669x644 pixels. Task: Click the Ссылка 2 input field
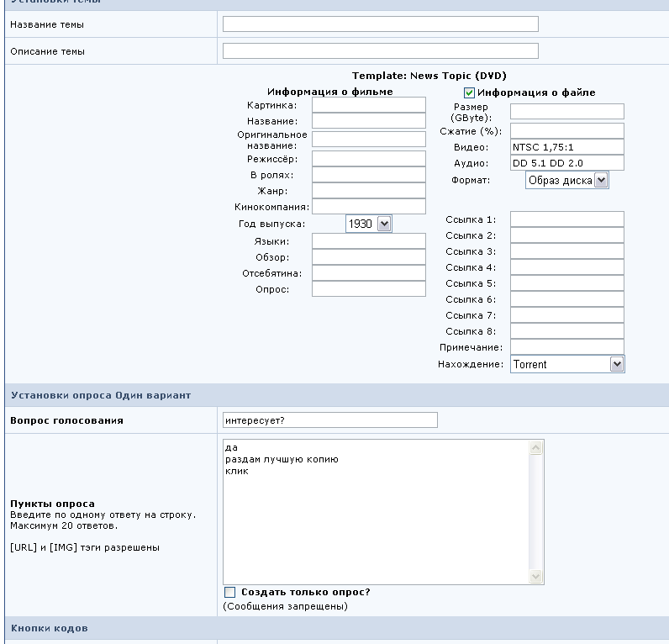[x=567, y=235]
